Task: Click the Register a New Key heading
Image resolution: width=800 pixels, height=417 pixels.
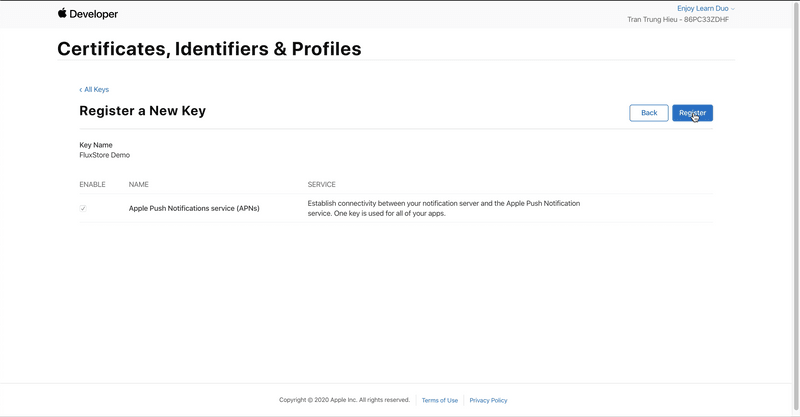Action: (x=142, y=111)
